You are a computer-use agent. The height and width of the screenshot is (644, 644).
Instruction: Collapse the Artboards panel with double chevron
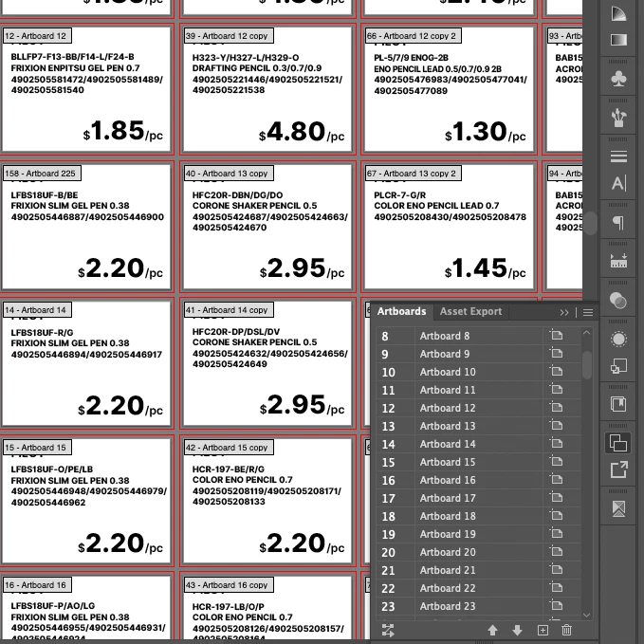564,313
